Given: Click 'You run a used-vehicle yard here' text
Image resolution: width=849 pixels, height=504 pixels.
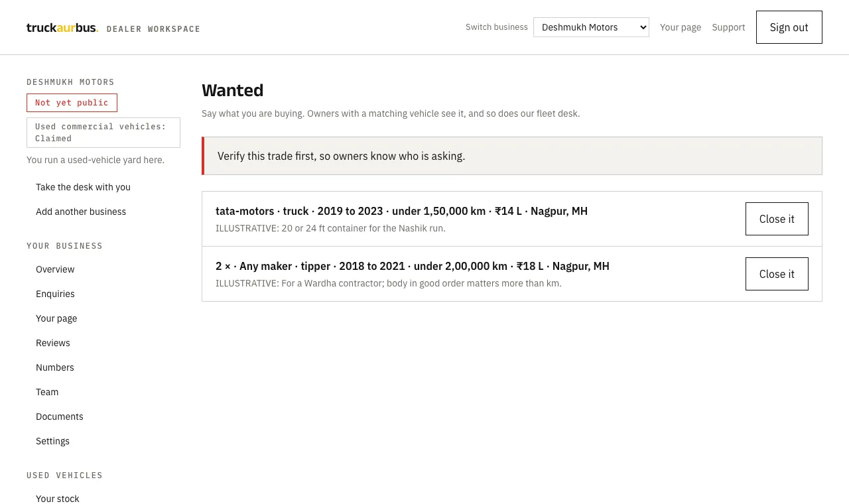Looking at the screenshot, I should (96, 160).
